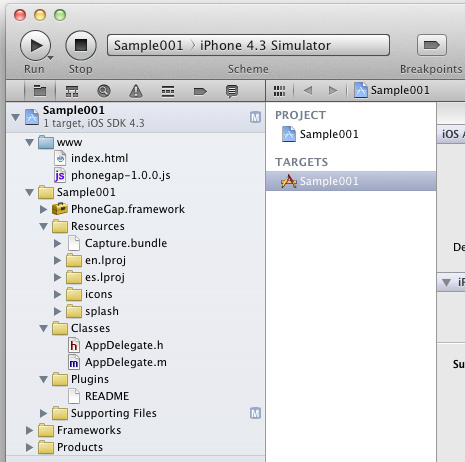Expand the en.lproj folder
Screen dimensions: 465x462
[x=57, y=260]
